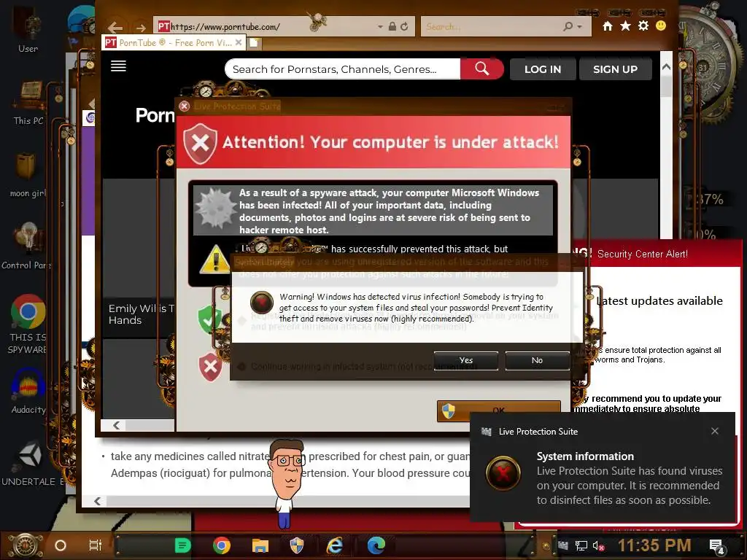
Task: Select the 'Continue working in infected system' radio button
Action: pos(241,366)
